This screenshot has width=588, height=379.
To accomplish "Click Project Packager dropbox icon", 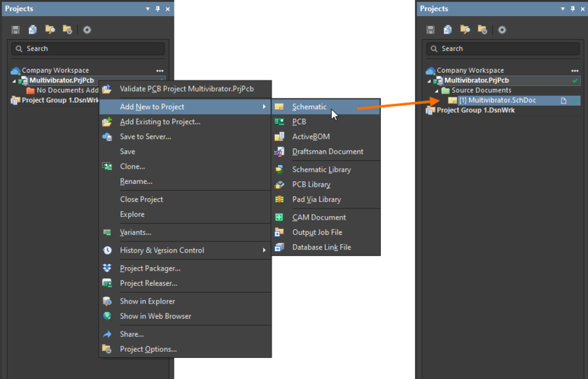I will pyautogui.click(x=107, y=268).
